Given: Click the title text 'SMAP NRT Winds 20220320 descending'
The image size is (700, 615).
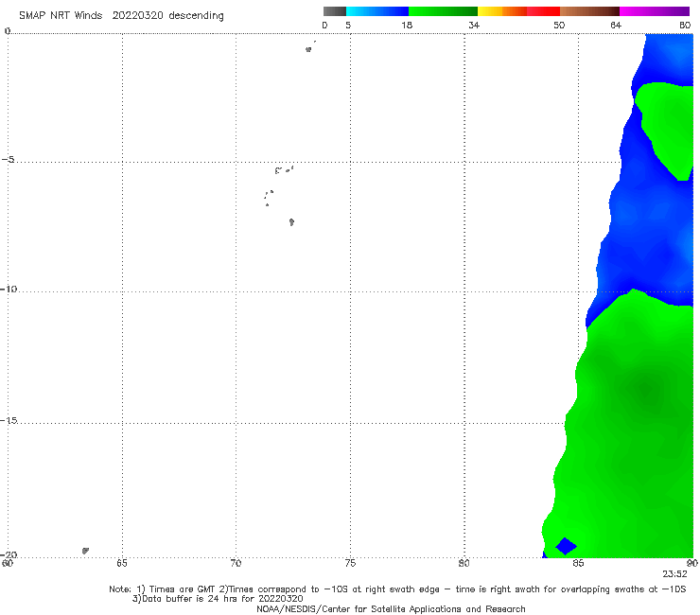Looking at the screenshot, I should pos(121,16).
